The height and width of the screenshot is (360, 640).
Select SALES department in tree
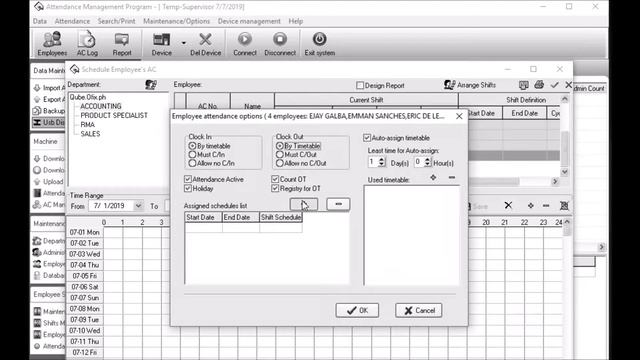pyautogui.click(x=90, y=134)
